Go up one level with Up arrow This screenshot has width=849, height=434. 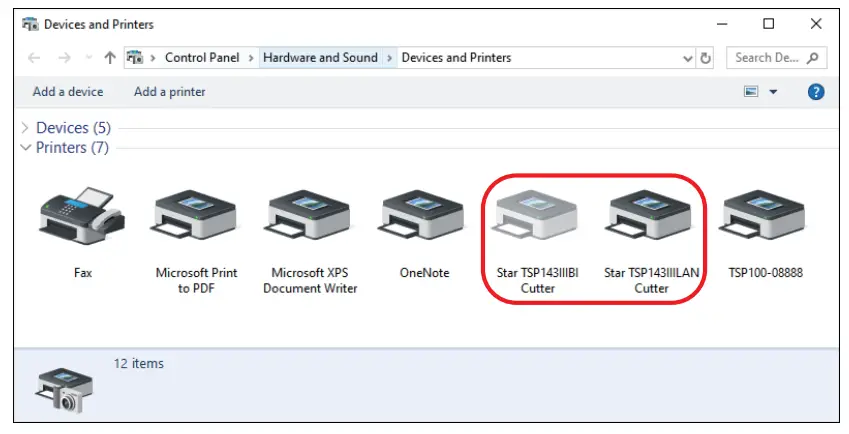(110, 57)
